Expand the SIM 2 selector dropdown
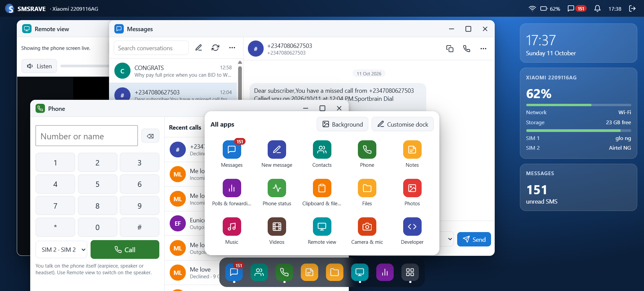The width and height of the screenshot is (644, 291). (x=61, y=249)
